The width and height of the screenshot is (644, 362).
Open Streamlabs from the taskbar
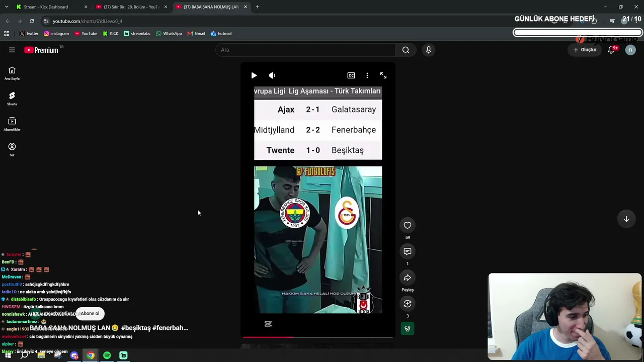123,355
